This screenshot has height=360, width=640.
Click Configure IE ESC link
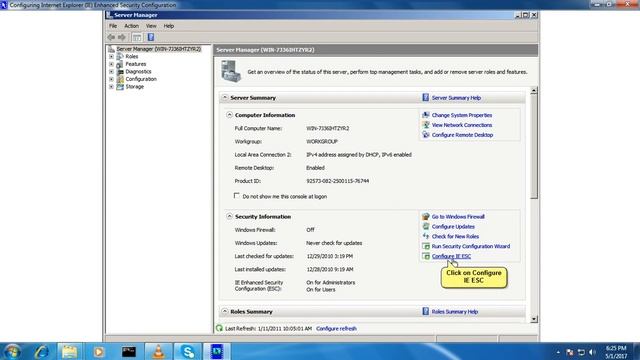(x=451, y=256)
